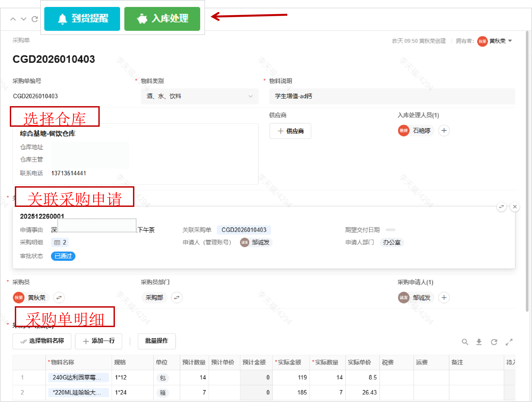Change the 采购员 黄秋荣 via swap icon
The height and width of the screenshot is (402, 532).
click(59, 298)
